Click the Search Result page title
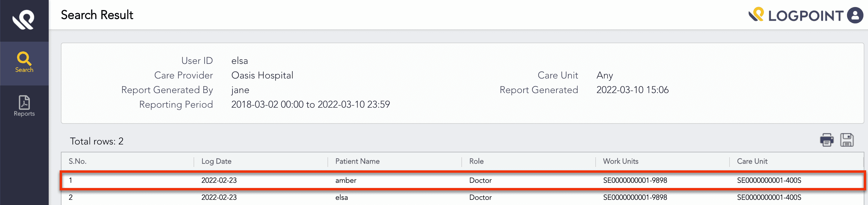Image resolution: width=868 pixels, height=205 pixels. click(x=97, y=15)
